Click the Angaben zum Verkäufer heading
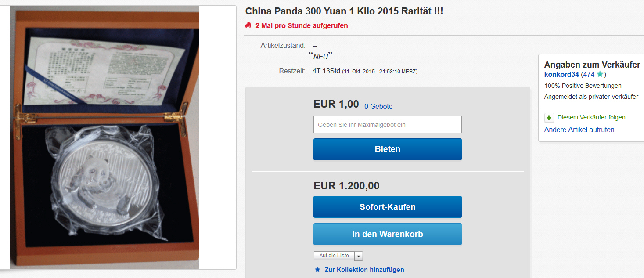 pos(592,65)
